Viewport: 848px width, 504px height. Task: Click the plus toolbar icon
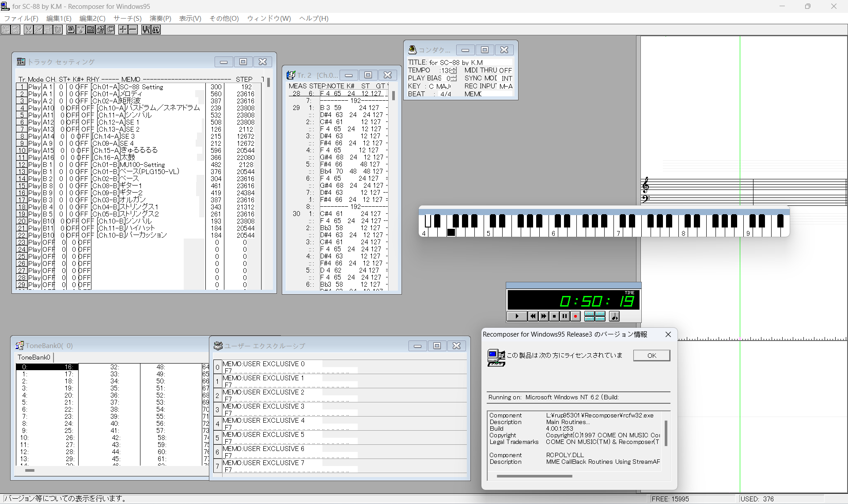123,30
